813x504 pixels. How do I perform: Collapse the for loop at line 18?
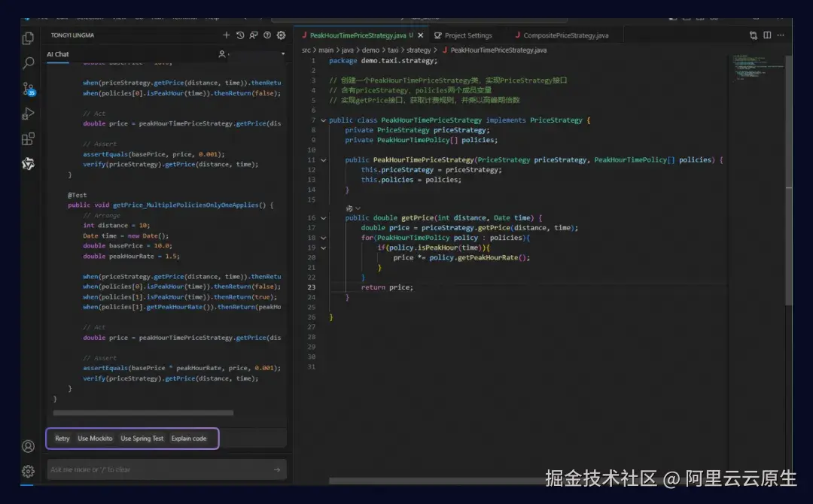coord(324,238)
